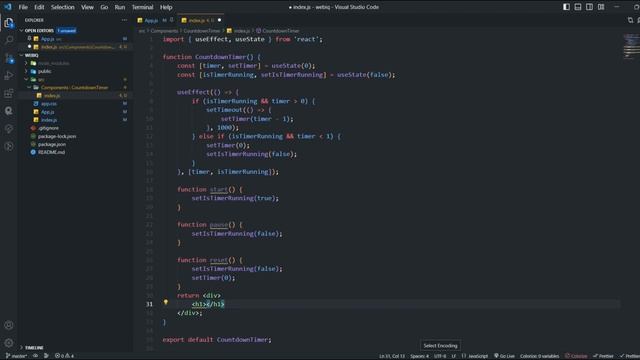
Task: Open the customize layout icon
Action: click(601, 7)
